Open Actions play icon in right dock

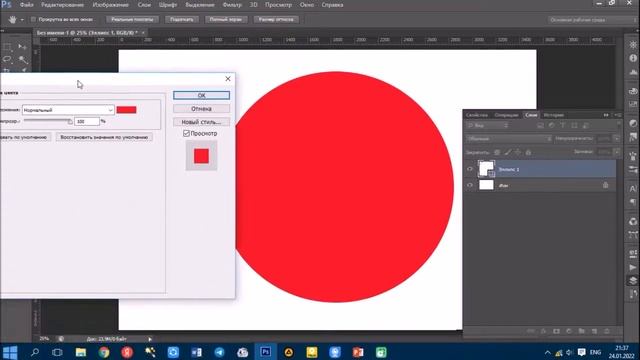pos(633,267)
